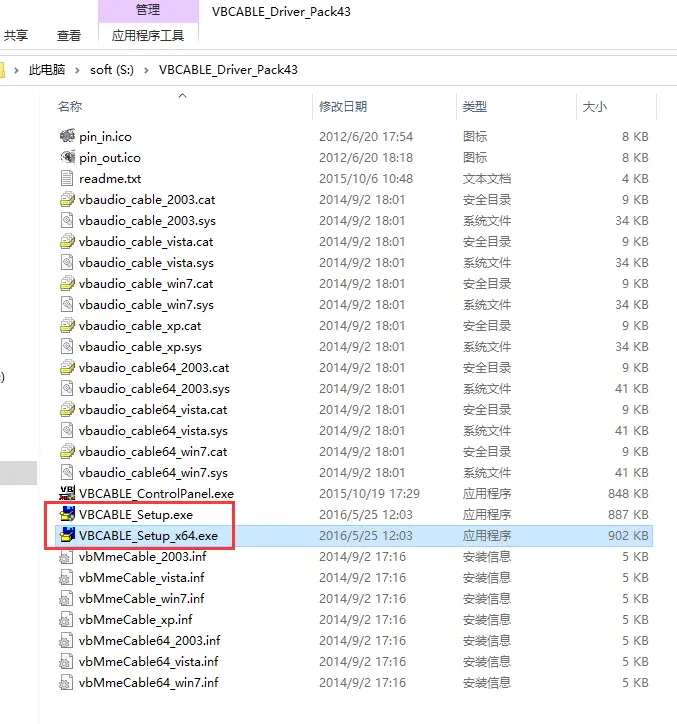Sort files by the 类型 column header
This screenshot has width=677, height=724.
click(x=475, y=107)
